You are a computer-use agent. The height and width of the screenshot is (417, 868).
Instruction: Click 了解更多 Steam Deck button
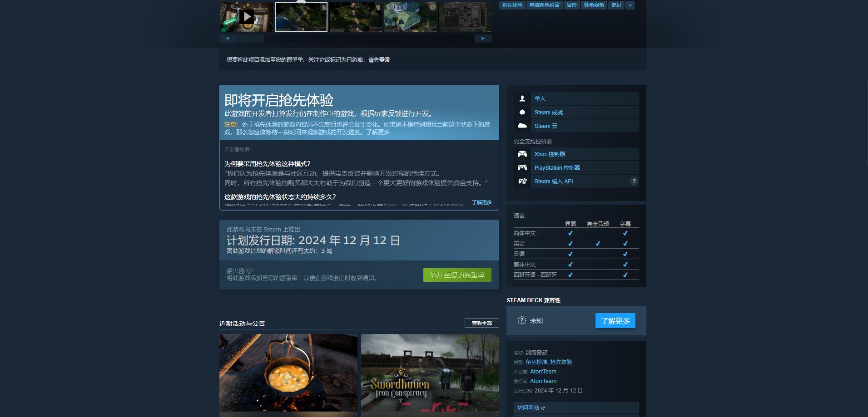[x=615, y=321]
